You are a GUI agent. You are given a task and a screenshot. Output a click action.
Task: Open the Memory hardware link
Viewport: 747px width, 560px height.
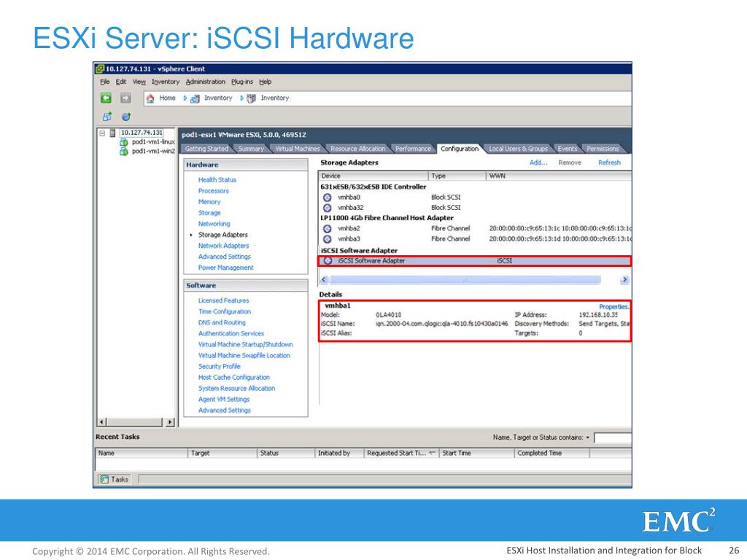tap(209, 201)
